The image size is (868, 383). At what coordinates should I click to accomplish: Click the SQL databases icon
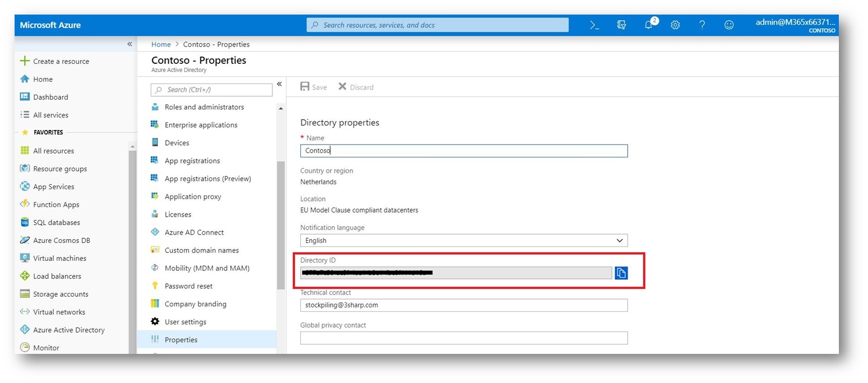(25, 222)
